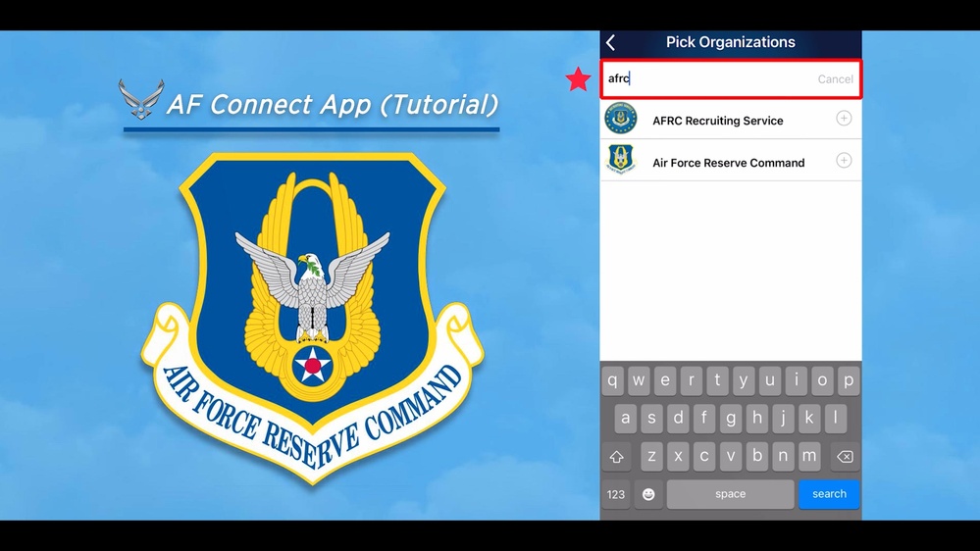Tap the k key

pyautogui.click(x=809, y=419)
